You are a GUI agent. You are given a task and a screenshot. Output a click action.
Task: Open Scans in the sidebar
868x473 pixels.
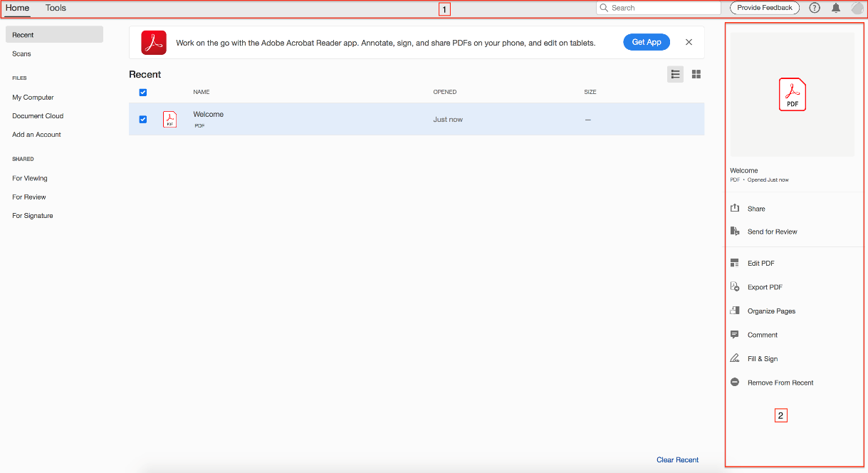21,53
